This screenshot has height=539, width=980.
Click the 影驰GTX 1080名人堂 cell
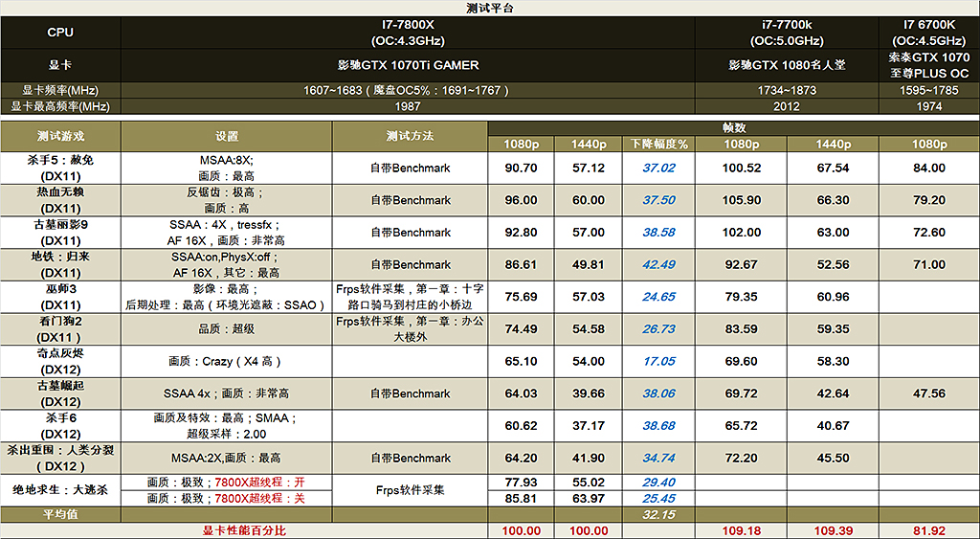point(787,65)
